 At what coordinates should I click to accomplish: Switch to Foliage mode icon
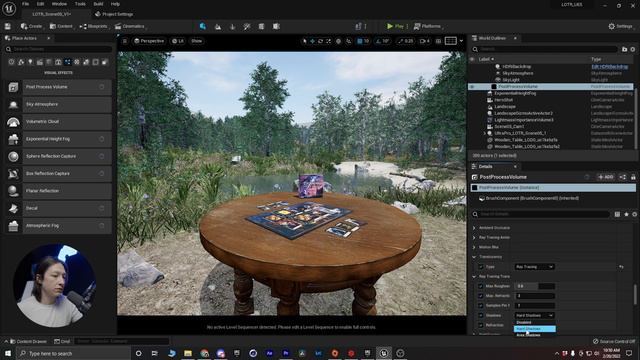pyautogui.click(x=232, y=27)
